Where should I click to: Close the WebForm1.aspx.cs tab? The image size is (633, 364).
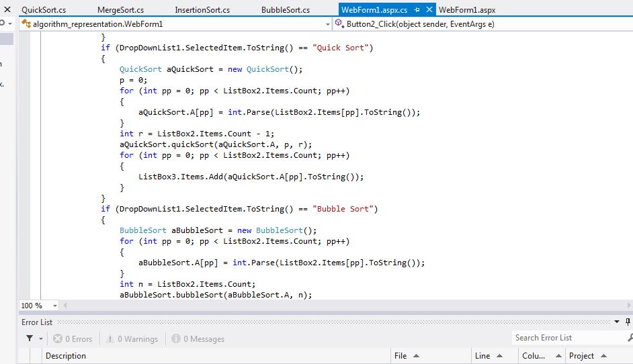[x=429, y=9]
